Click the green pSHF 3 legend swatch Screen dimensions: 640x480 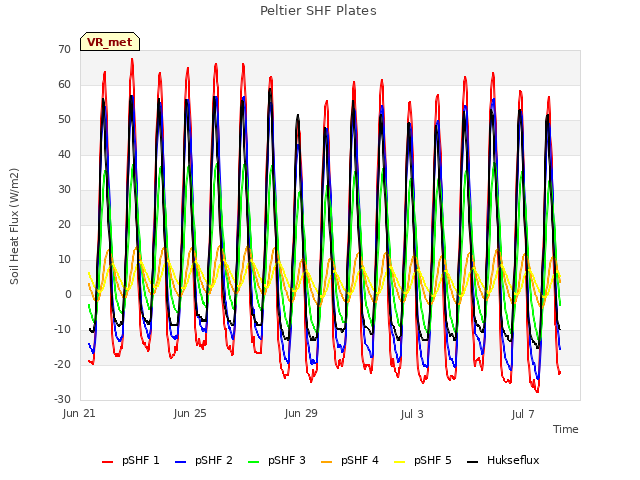point(253,462)
